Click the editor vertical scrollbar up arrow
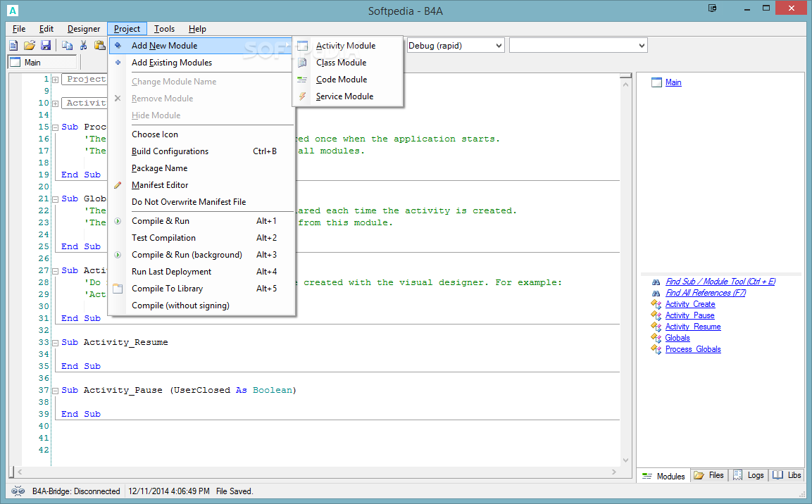Viewport: 812px width, 504px height. tap(625, 84)
